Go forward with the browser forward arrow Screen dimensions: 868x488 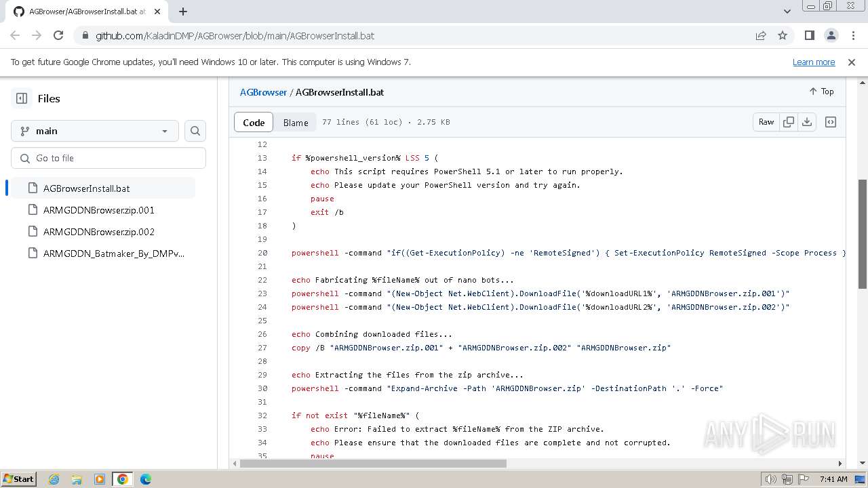tap(37, 35)
